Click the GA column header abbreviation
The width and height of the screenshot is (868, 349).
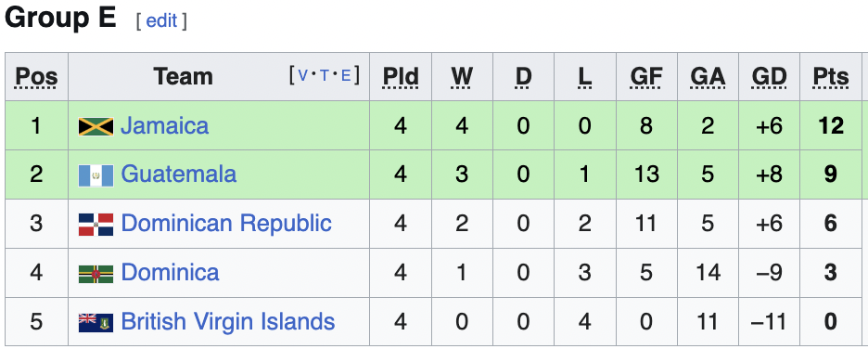(x=708, y=77)
